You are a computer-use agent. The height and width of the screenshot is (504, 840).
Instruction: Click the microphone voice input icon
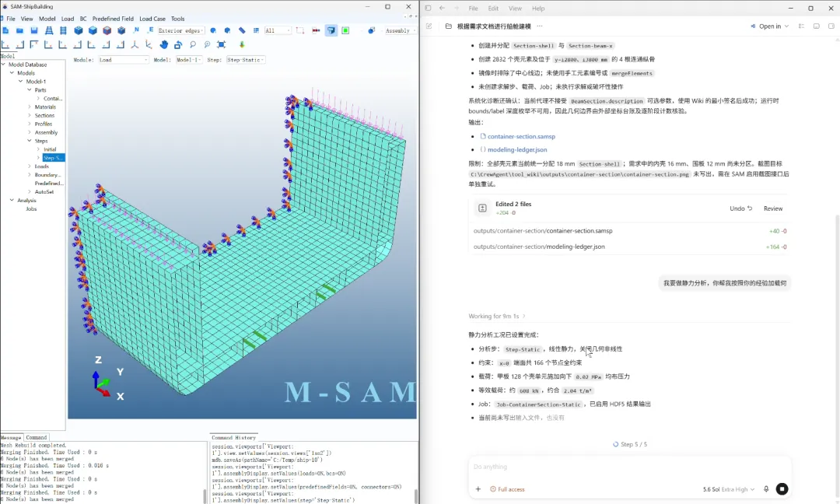(766, 489)
